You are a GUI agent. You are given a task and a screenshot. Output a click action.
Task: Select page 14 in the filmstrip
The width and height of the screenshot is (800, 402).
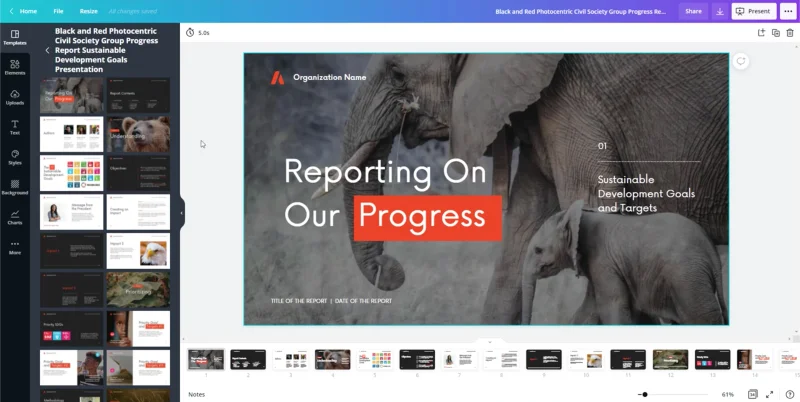755,360
